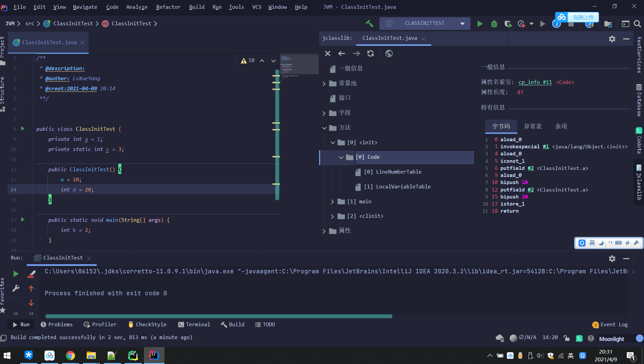Click run gutter icon beside main method
The image size is (644, 364).
(x=23, y=219)
